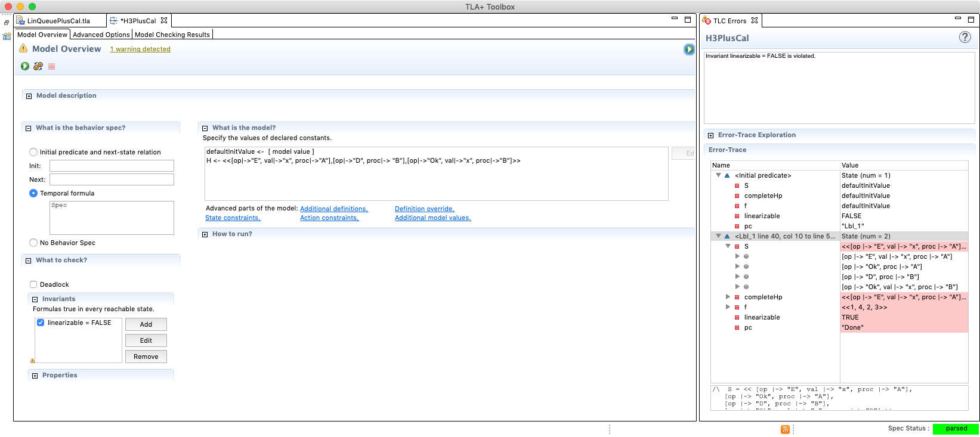Screen dimensions: 980x437
Task: Open Additional definitions link
Action: [334, 209]
